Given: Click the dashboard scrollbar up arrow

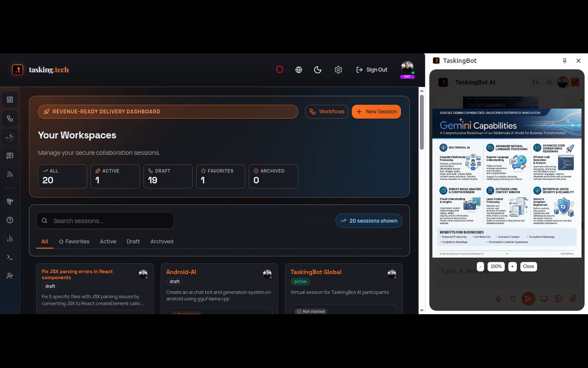Looking at the screenshot, I should click(x=422, y=90).
